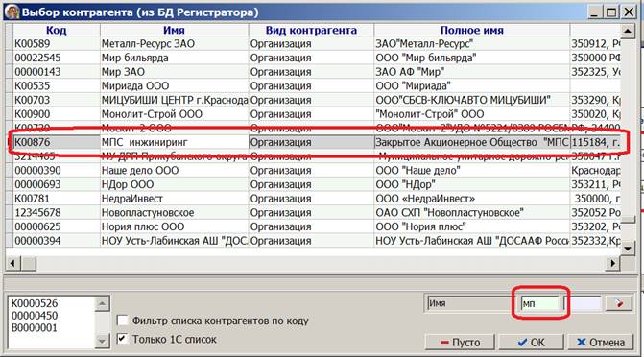
Task: Click the 'Полное имя' column header
Action: coord(471,30)
